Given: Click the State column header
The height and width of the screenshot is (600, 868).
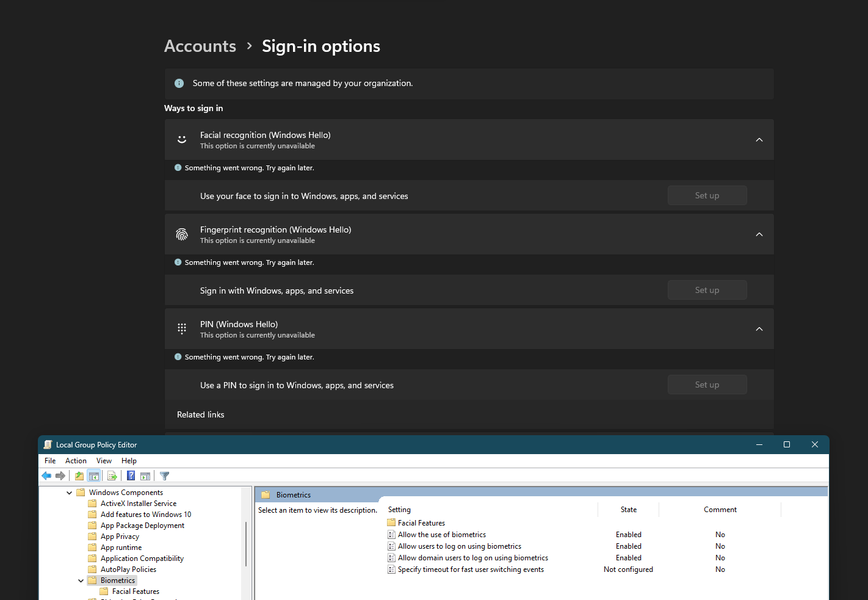Looking at the screenshot, I should (x=629, y=510).
